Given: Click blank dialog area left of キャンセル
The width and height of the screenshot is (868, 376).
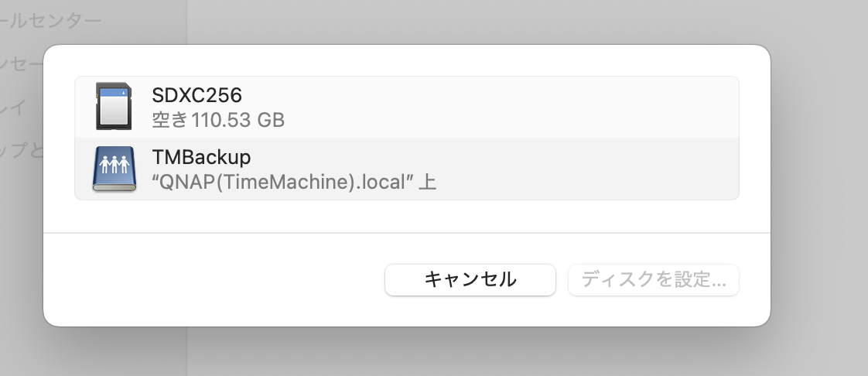Looking at the screenshot, I should 217,280.
